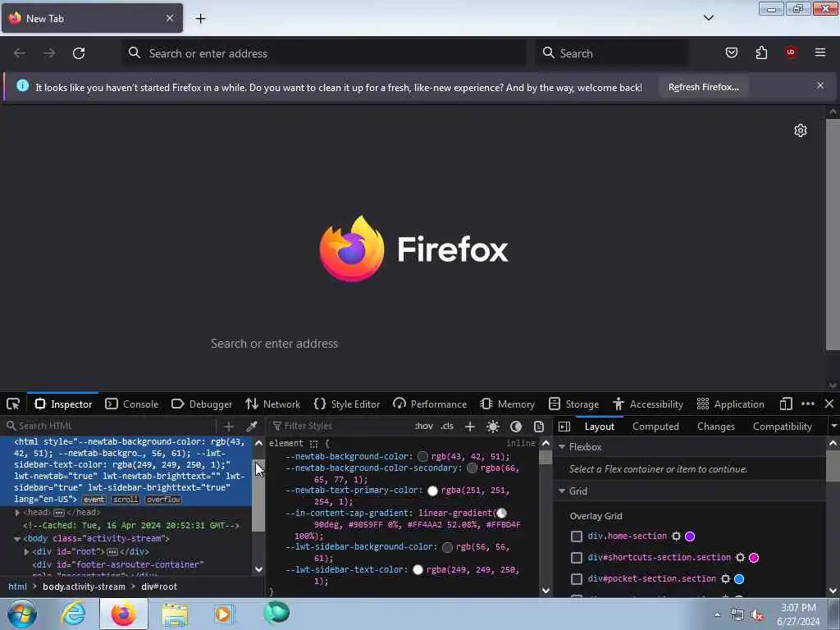Click the event badge on html

pyautogui.click(x=94, y=500)
